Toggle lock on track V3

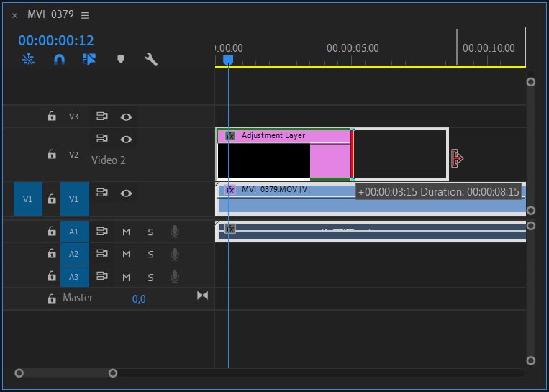tap(52, 117)
